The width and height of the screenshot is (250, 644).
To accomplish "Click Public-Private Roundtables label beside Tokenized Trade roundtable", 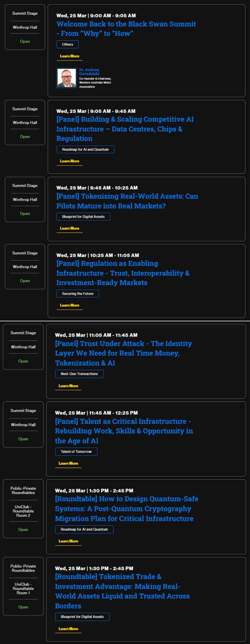I will [x=23, y=568].
